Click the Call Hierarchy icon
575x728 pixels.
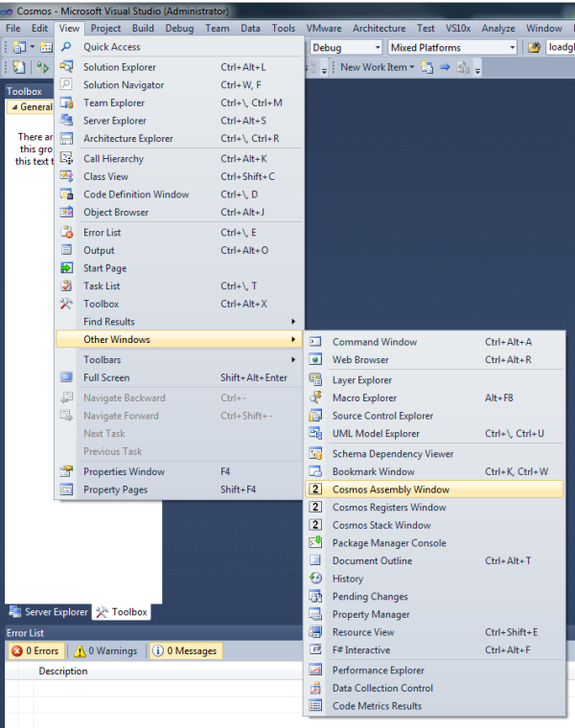[66, 159]
